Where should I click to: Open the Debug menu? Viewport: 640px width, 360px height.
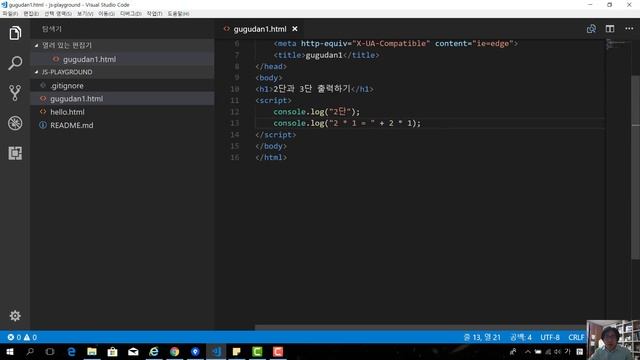coord(131,13)
